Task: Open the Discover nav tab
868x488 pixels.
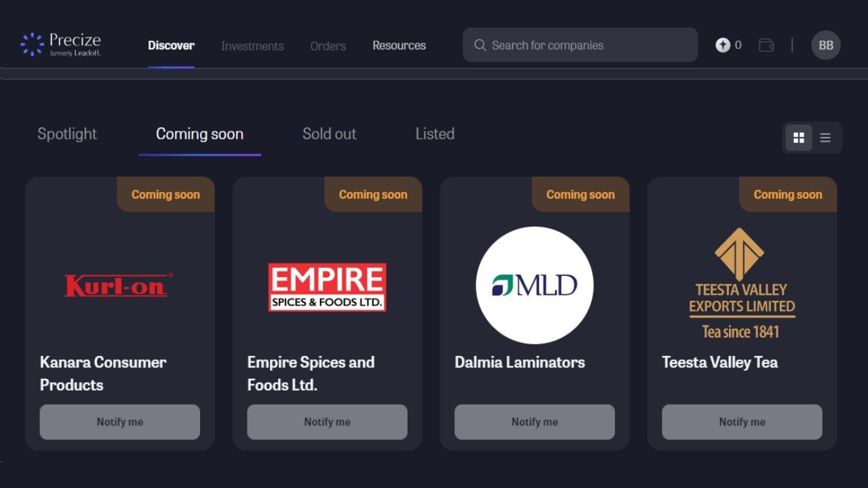Action: [171, 45]
